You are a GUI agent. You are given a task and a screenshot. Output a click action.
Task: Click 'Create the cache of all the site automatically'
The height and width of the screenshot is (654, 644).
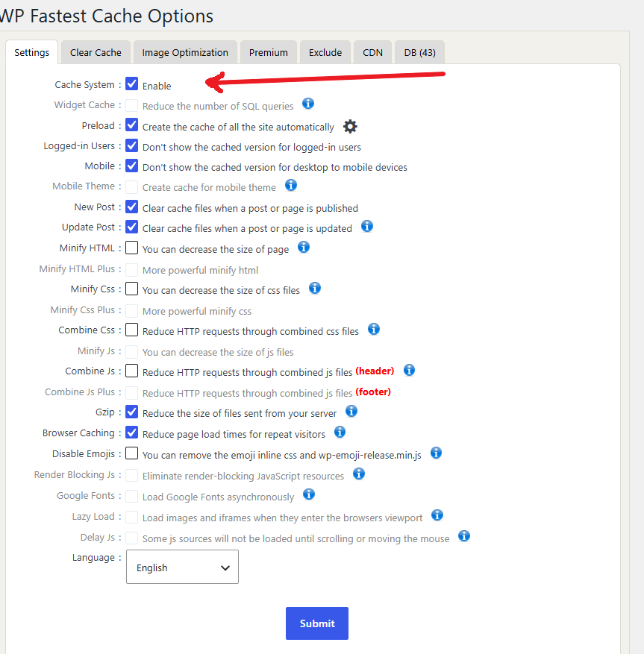point(238,127)
